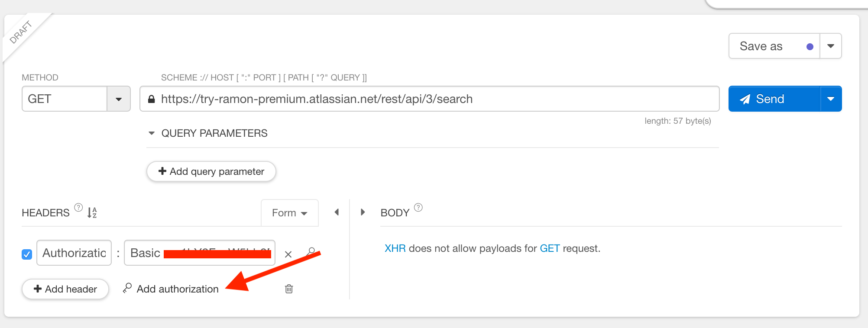
Task: Open the BODY help question mark
Action: [x=418, y=207]
